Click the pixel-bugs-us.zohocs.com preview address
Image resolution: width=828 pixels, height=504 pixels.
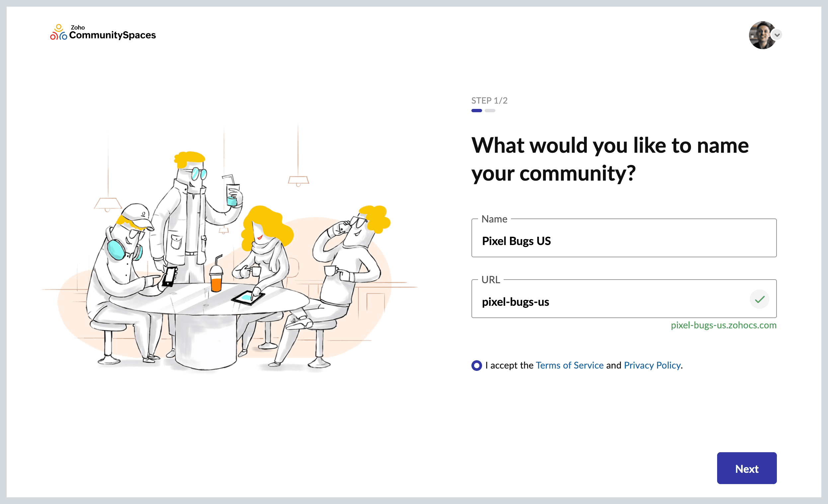click(723, 325)
